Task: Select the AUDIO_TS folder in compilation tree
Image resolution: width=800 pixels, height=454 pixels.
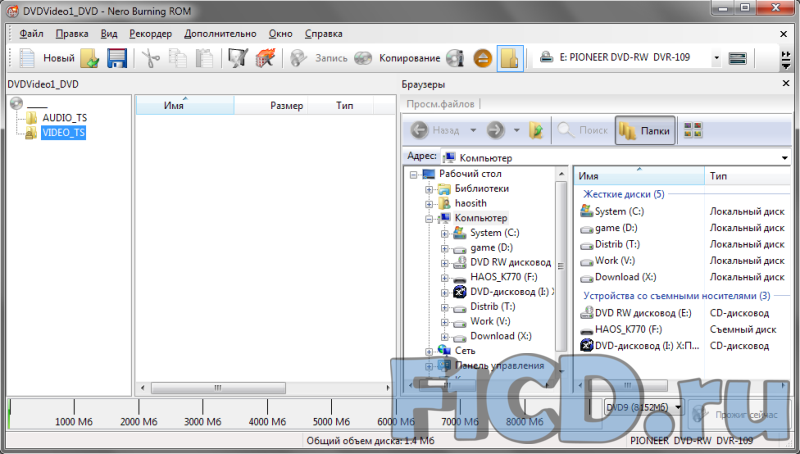Action: pos(65,118)
